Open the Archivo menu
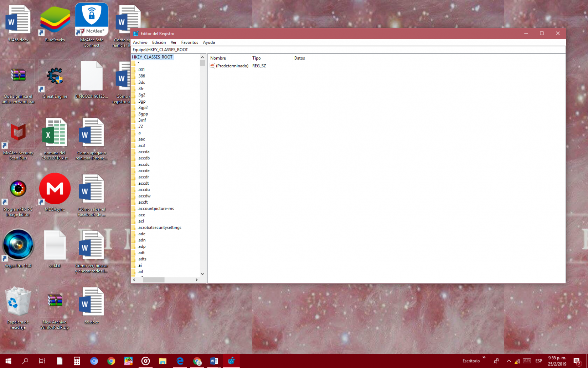Screen dimensions: 588x368 click(x=140, y=42)
